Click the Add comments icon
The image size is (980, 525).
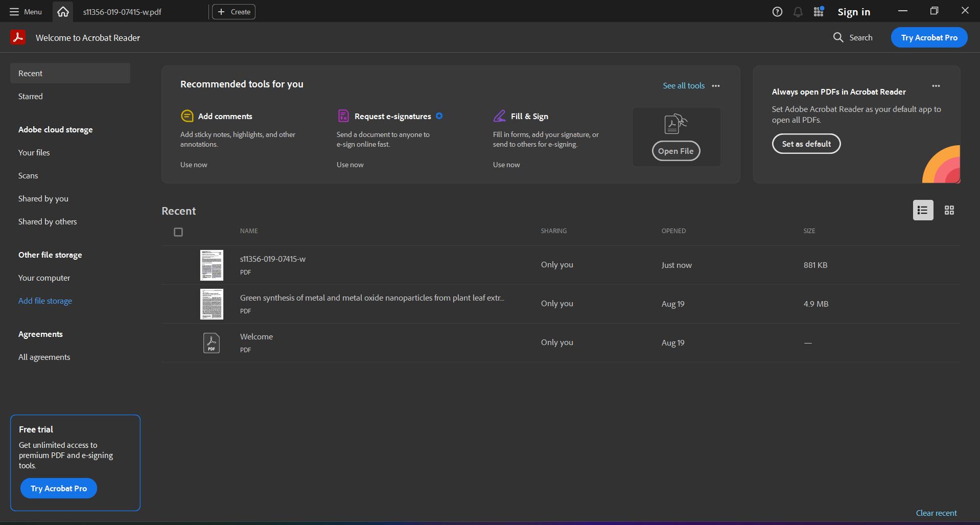tap(187, 116)
